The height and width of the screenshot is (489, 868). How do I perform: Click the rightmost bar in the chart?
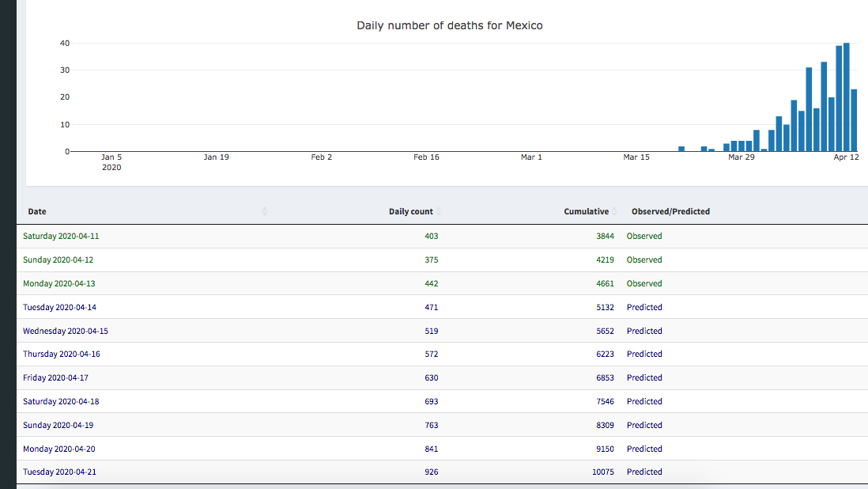pos(854,120)
